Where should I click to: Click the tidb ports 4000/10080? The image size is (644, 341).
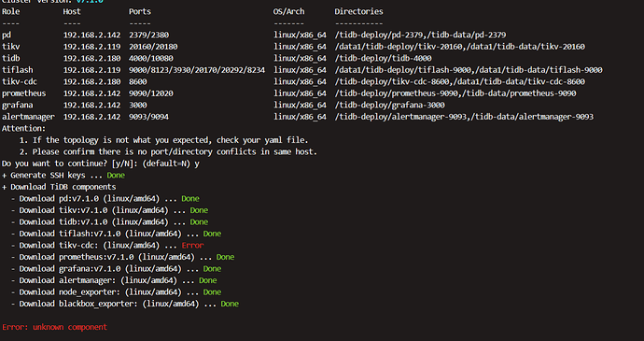pyautogui.click(x=150, y=59)
